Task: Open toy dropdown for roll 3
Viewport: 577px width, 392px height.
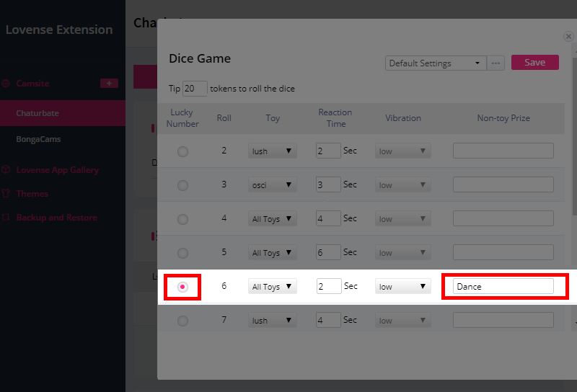Action: point(273,185)
